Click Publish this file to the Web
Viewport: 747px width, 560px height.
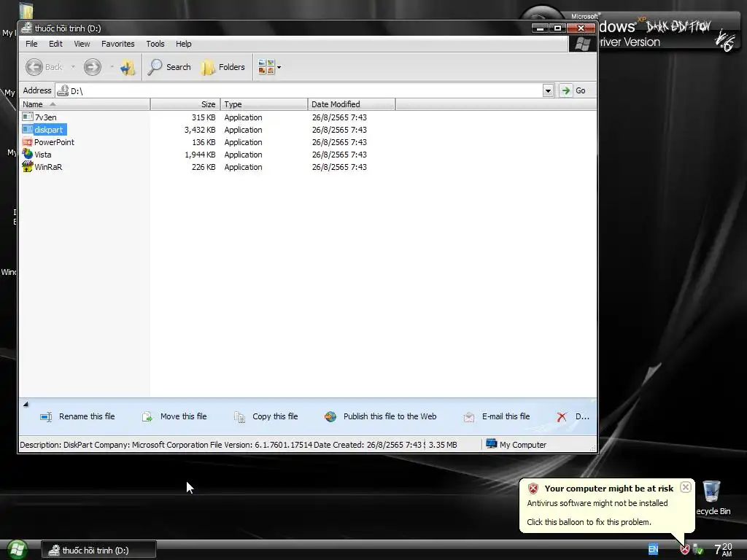(390, 416)
